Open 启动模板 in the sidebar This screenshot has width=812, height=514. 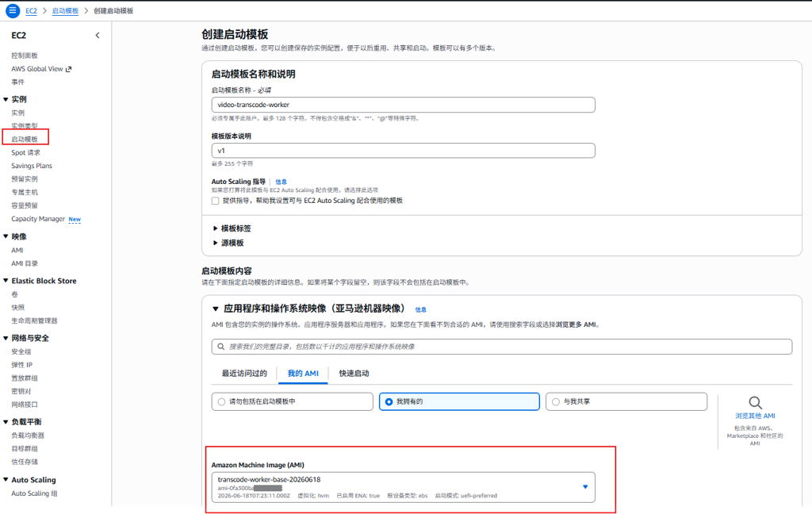coord(25,140)
